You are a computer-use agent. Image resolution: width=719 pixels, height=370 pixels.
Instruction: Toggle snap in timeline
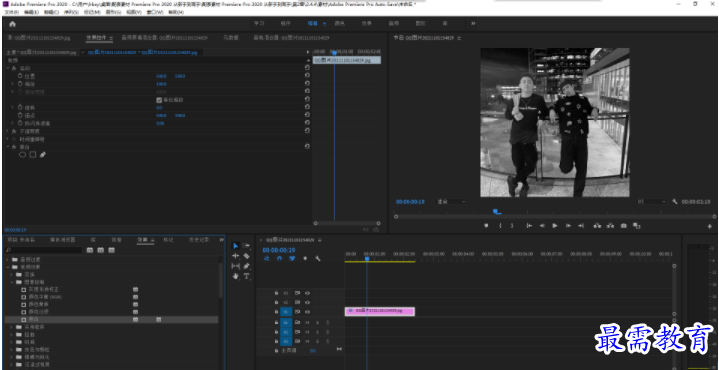[279, 259]
